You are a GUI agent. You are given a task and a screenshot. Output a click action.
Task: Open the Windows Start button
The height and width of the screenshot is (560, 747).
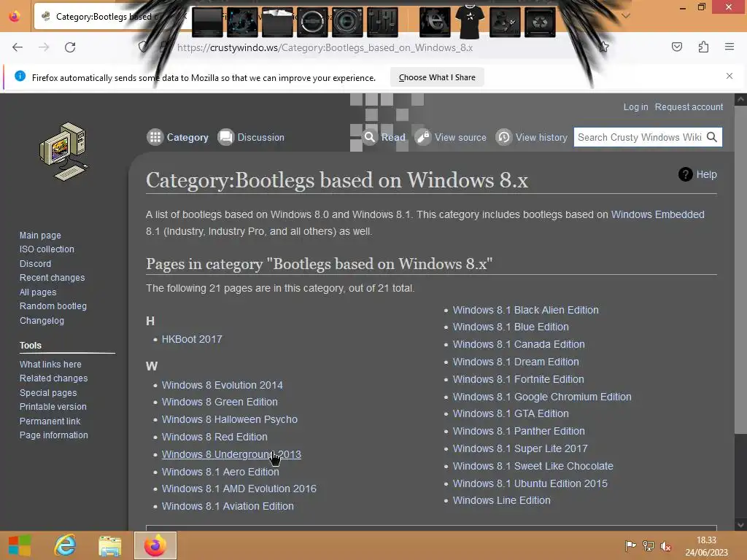(20, 545)
